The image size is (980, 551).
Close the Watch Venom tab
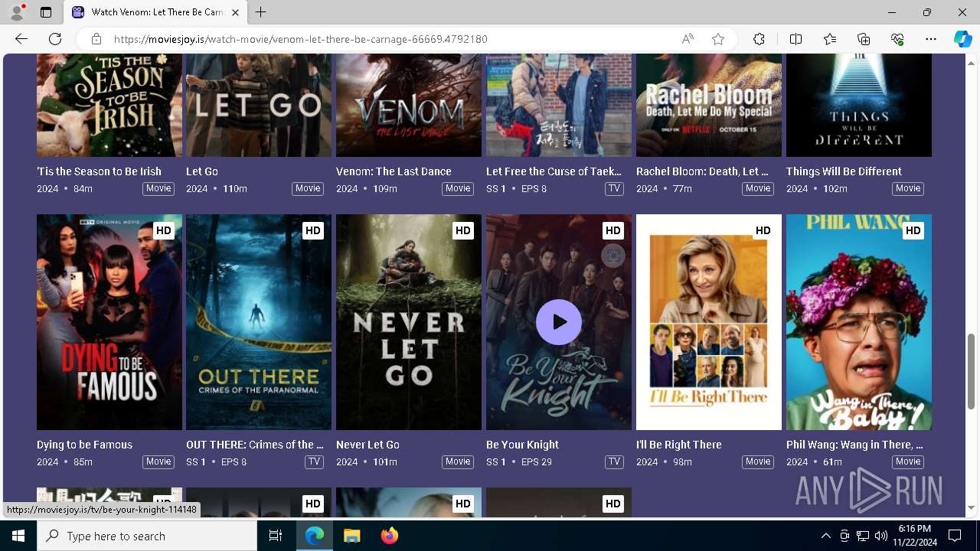pyautogui.click(x=236, y=12)
